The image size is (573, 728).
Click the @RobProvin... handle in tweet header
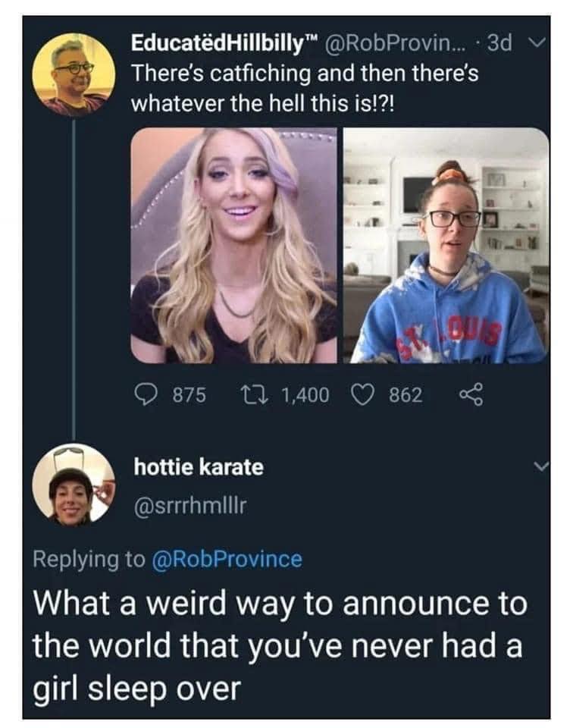point(400,43)
